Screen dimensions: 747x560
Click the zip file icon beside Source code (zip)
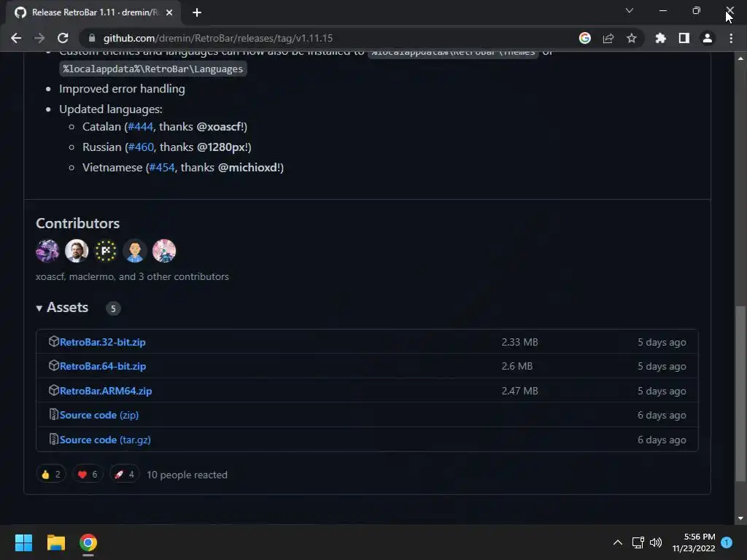pos(54,415)
